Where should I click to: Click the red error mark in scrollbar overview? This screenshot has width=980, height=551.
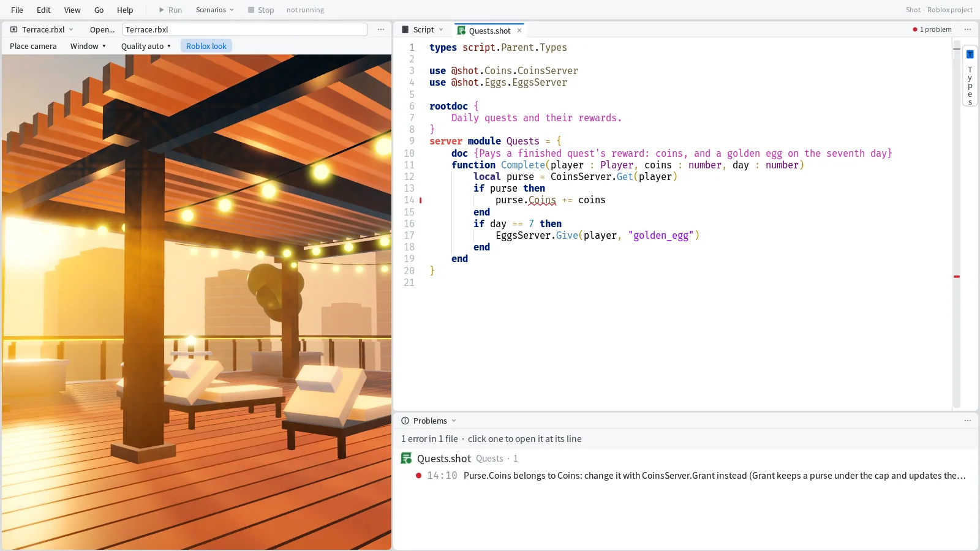pos(957,277)
